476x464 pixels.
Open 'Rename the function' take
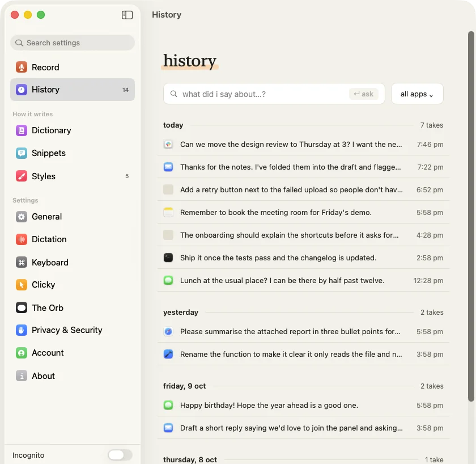click(x=303, y=354)
